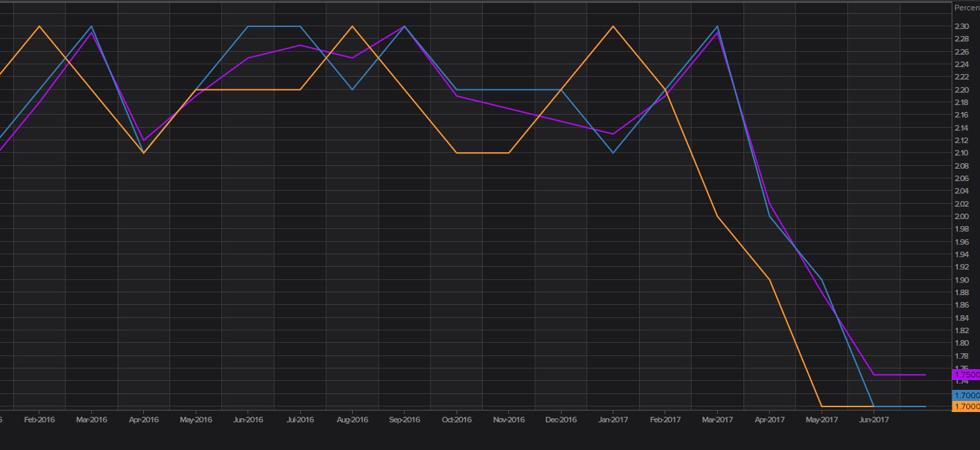Select the 2.00 y-axis value
Viewport: 980px width, 450px height.
tap(962, 216)
